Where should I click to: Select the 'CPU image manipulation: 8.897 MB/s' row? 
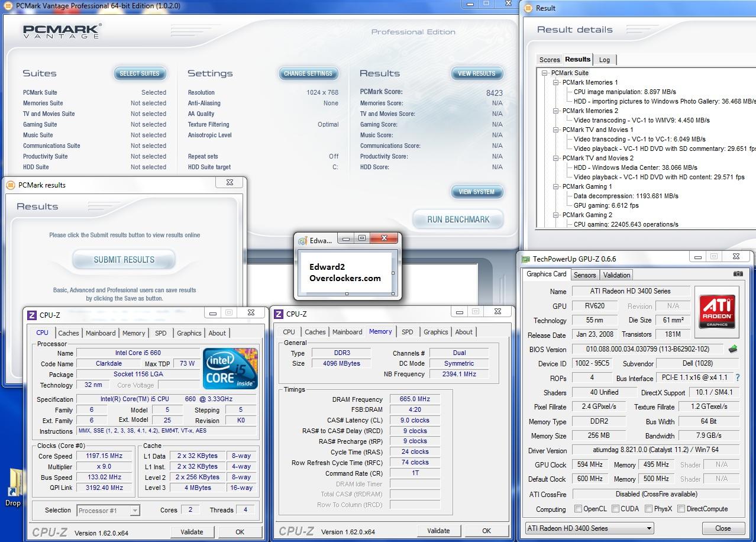click(625, 92)
